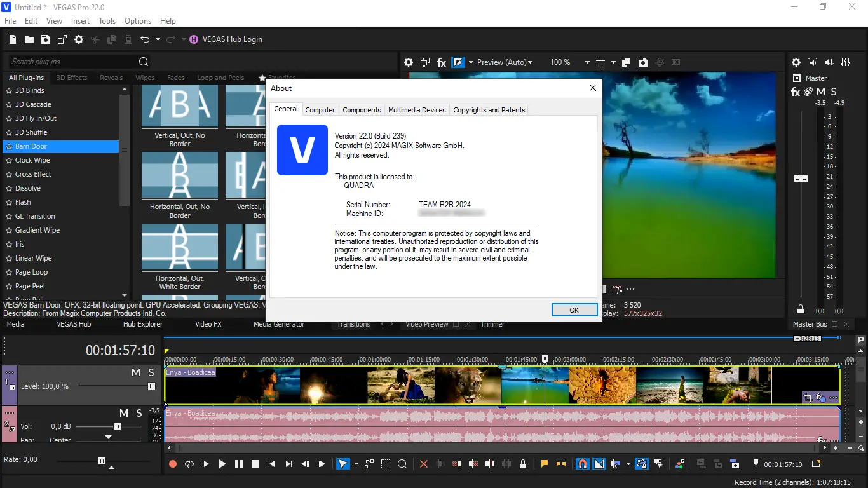Close the About dialog with X
This screenshot has width=868, height=488.
click(592, 88)
